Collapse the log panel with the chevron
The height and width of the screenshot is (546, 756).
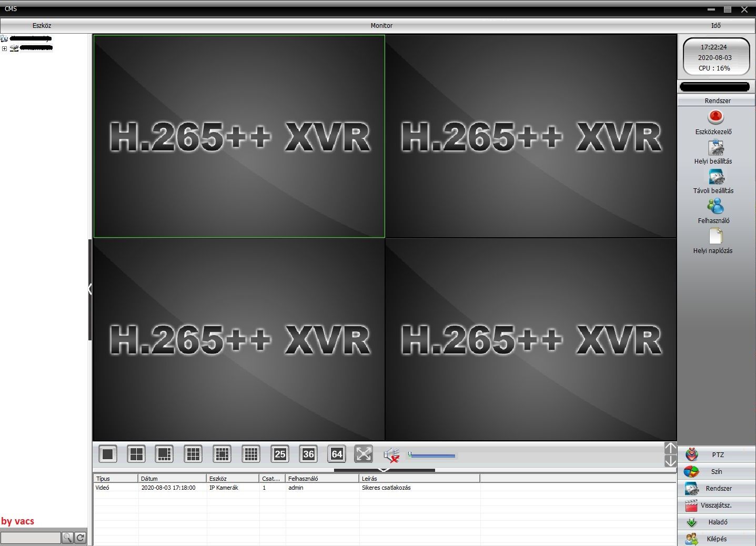pos(384,470)
